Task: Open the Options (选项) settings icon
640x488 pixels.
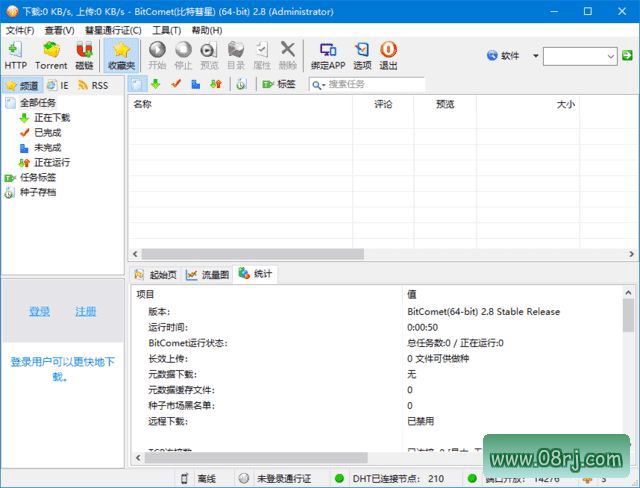Action: [362, 55]
